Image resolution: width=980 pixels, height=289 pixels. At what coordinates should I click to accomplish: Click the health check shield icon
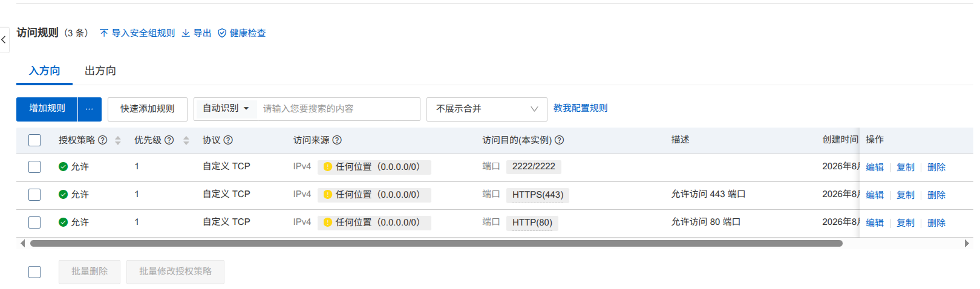tap(222, 33)
